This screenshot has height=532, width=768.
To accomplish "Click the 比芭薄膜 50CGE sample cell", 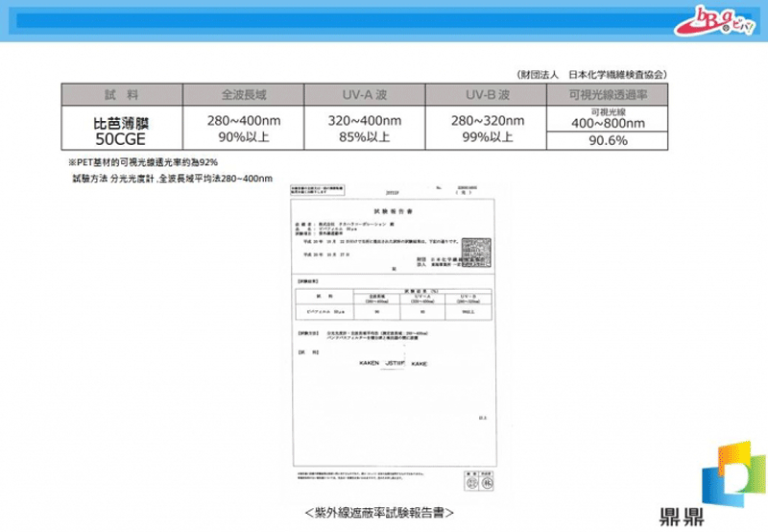I will (122, 131).
